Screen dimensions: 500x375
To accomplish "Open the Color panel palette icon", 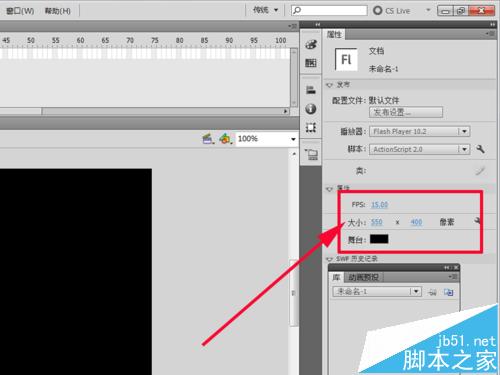I will pos(311,44).
